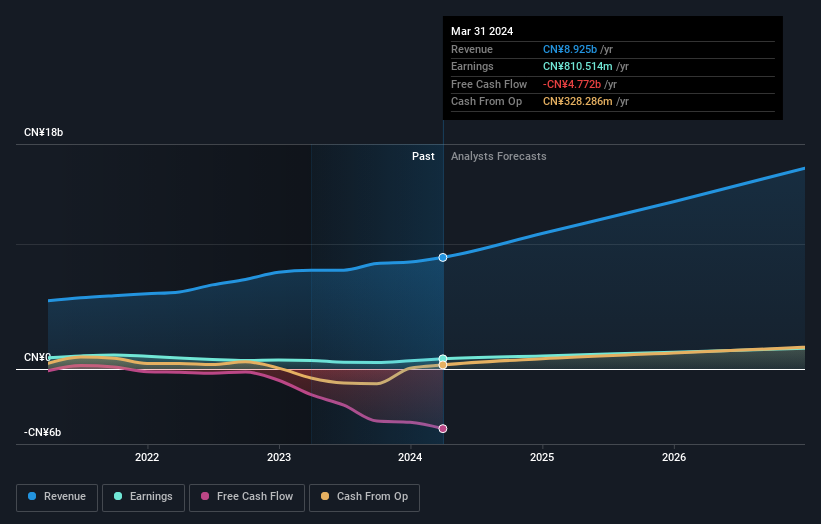821x524 pixels.
Task: Click the 2026 x-axis label
Action: [x=674, y=458]
